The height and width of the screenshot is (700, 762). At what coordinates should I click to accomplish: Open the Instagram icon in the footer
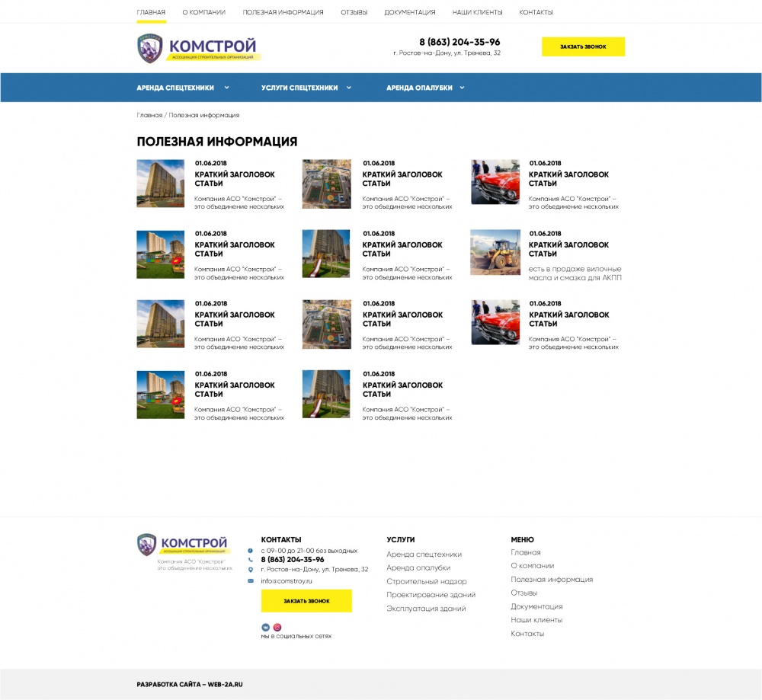point(277,627)
